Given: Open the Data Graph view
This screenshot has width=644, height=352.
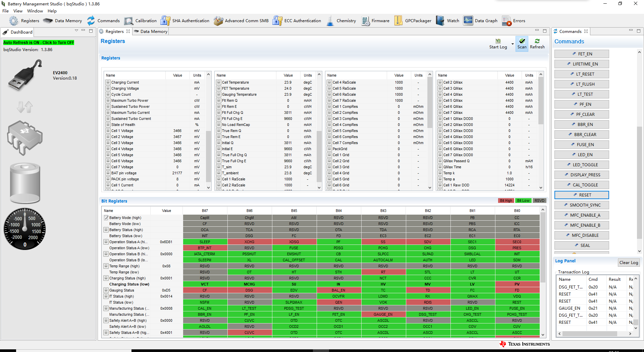Looking at the screenshot, I should [468, 21].
